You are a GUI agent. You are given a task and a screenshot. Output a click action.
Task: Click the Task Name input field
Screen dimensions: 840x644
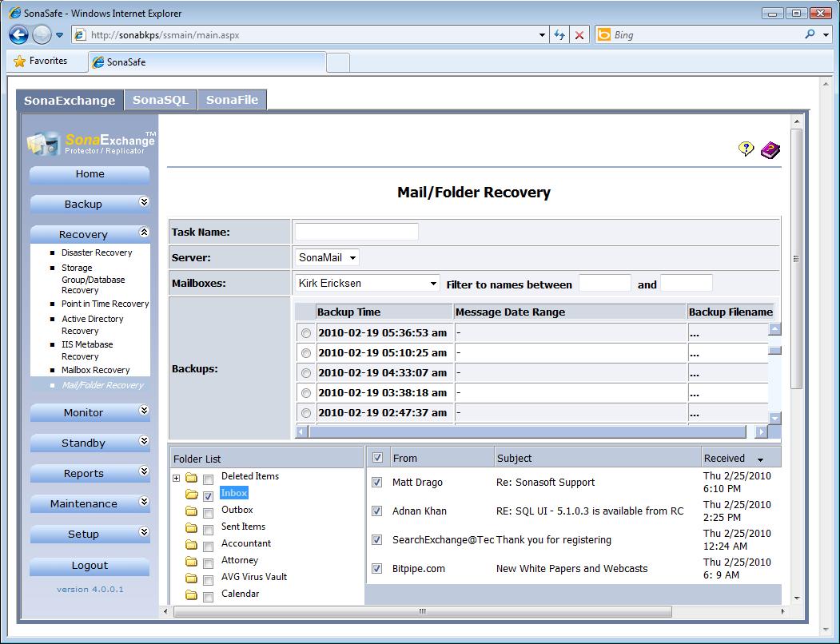pos(356,232)
